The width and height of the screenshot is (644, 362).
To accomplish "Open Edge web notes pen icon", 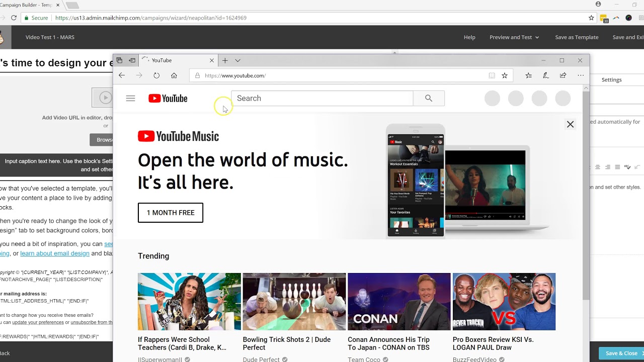I will coord(545,75).
